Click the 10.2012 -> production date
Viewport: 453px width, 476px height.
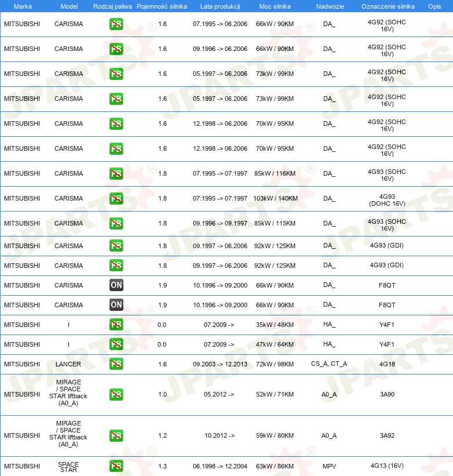[220, 435]
